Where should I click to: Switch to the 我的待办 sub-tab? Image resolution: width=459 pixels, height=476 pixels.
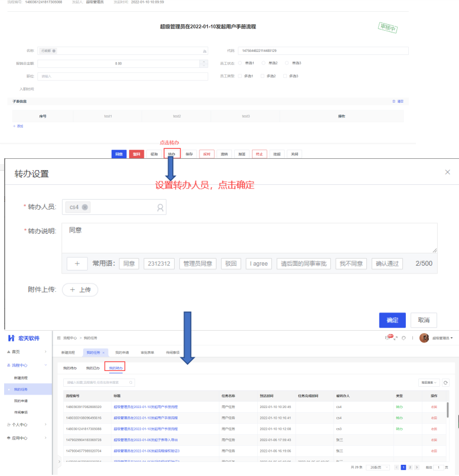tap(70, 368)
